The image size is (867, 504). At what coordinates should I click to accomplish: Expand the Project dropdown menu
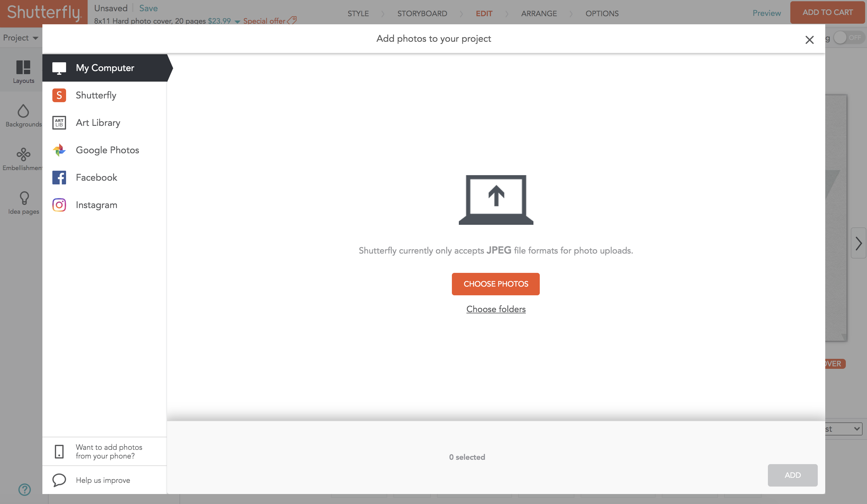click(x=20, y=37)
